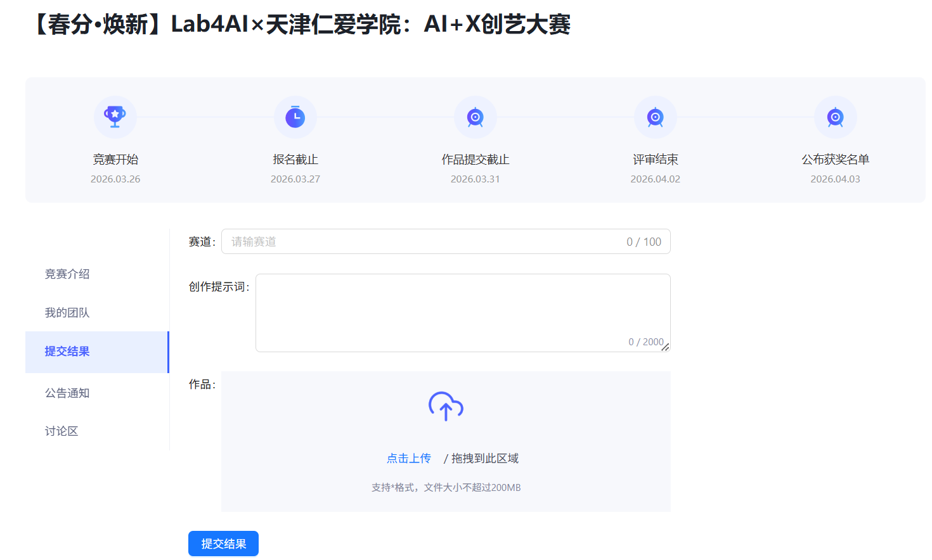Click the camera icon above 评审结束

(655, 117)
